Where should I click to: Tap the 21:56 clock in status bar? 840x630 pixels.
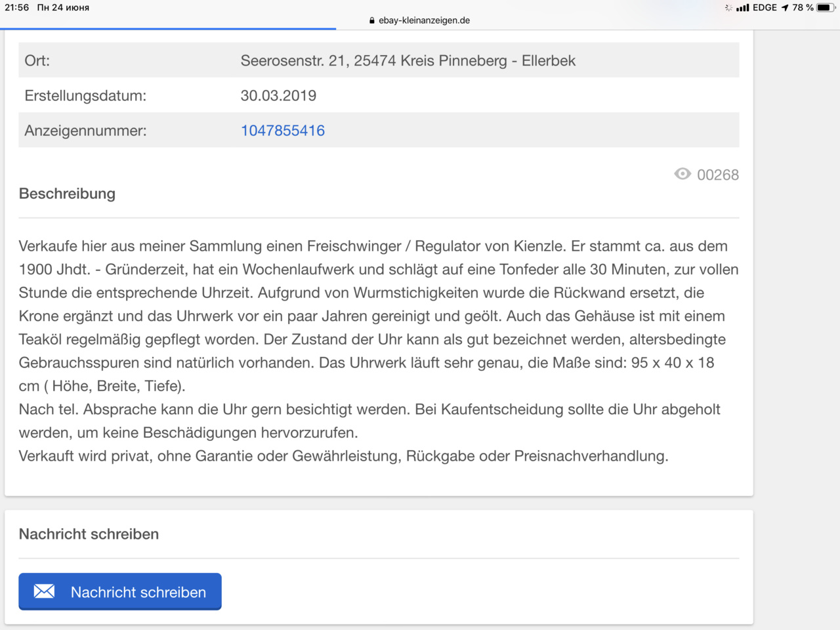[17, 7]
